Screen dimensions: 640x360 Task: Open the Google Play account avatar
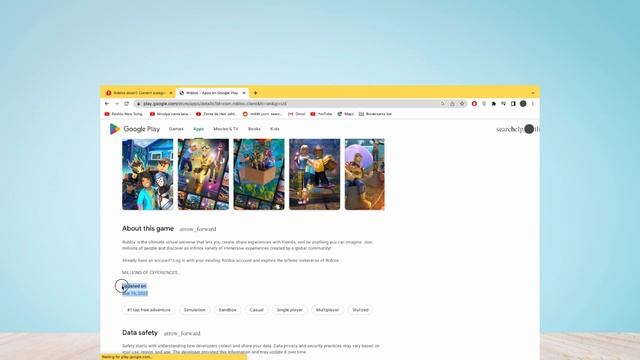coord(529,129)
